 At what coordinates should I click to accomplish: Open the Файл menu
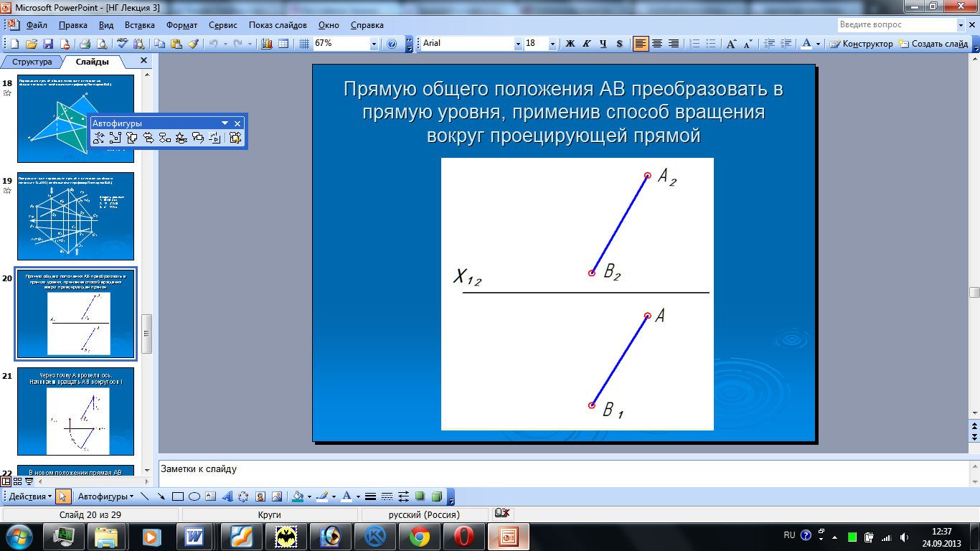[x=37, y=25]
